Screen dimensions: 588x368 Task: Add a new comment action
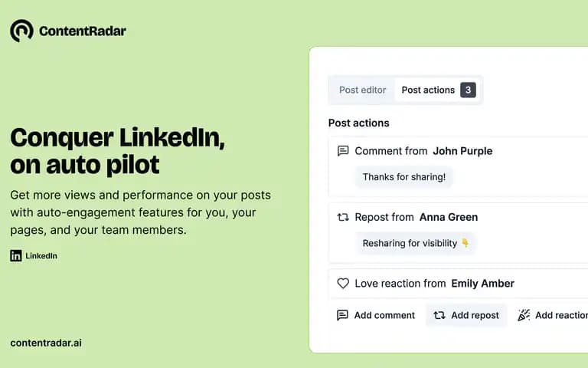click(376, 315)
